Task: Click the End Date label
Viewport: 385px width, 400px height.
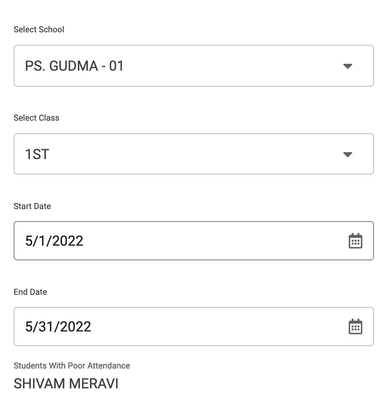Action: pos(30,292)
